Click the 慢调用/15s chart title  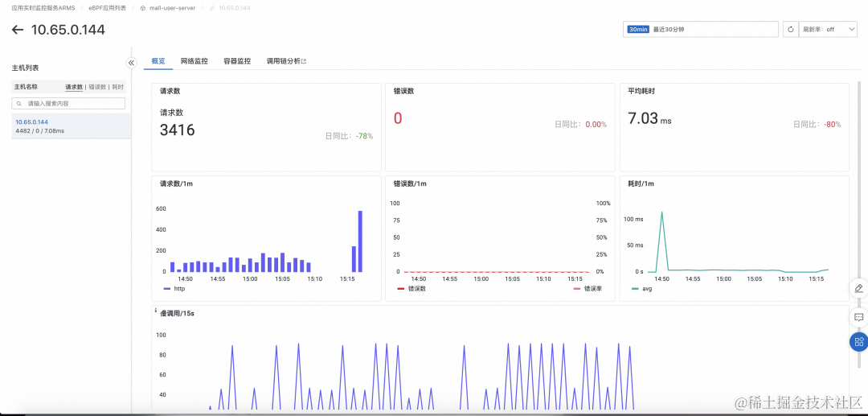177,314
